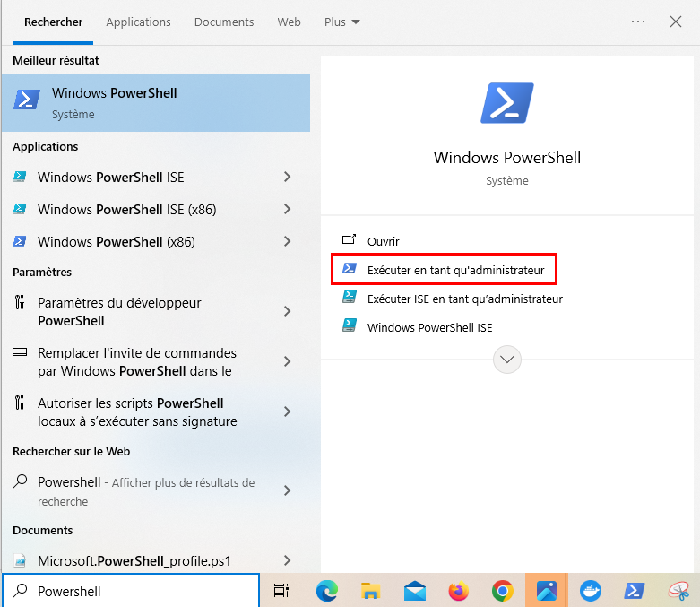
Task: Select Windows PowerShell ISE (x86) result text
Action: pos(126,210)
